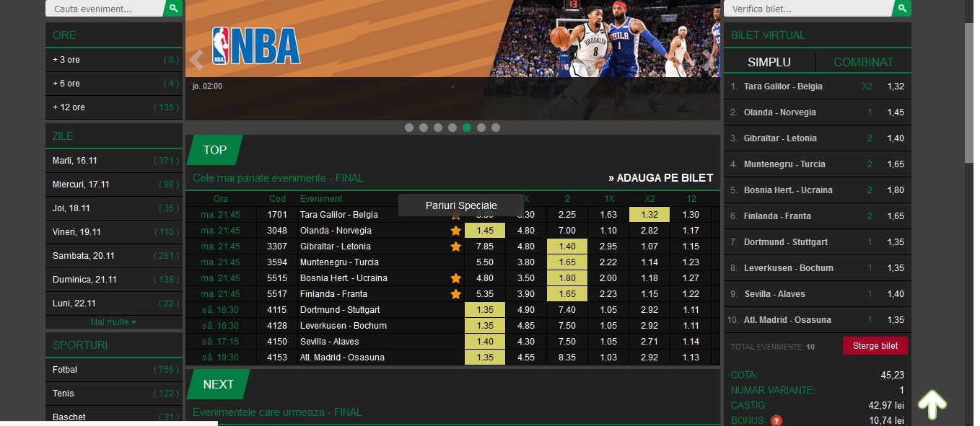Expand the Mai multe days list
The width and height of the screenshot is (980, 426).
pyautogui.click(x=113, y=322)
